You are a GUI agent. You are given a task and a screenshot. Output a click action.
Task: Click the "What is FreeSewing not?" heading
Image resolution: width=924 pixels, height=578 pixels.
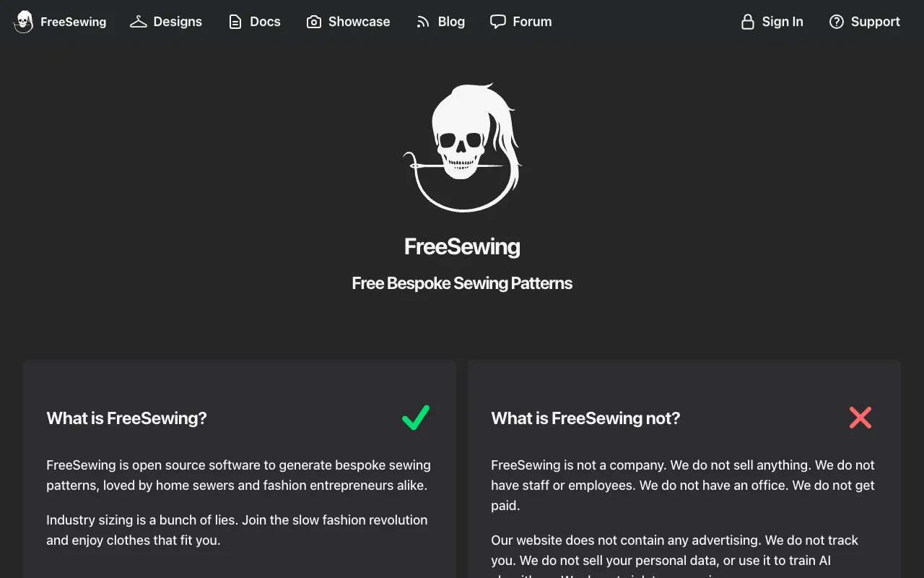(x=585, y=418)
